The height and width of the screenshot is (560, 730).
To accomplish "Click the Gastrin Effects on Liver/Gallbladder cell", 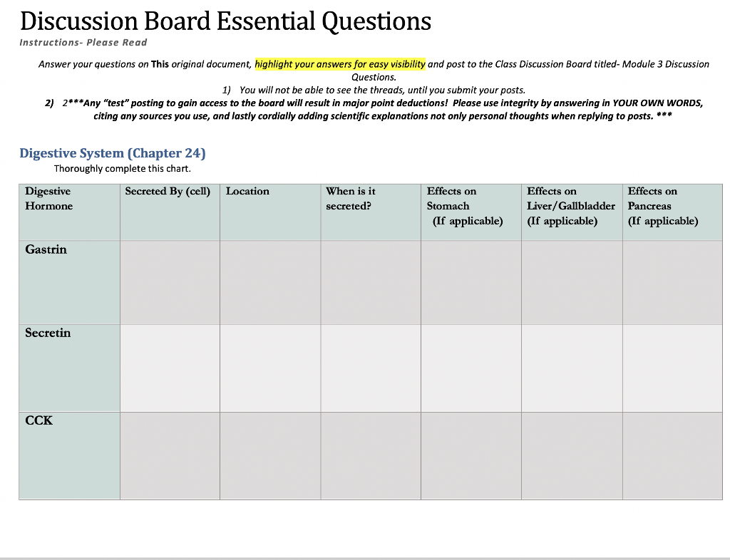I will pyautogui.click(x=572, y=282).
